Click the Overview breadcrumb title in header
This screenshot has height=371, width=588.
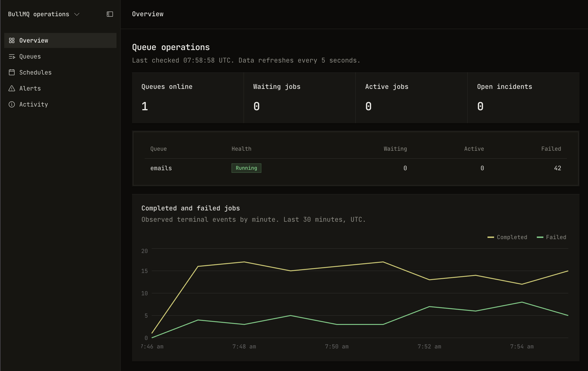pos(148,14)
